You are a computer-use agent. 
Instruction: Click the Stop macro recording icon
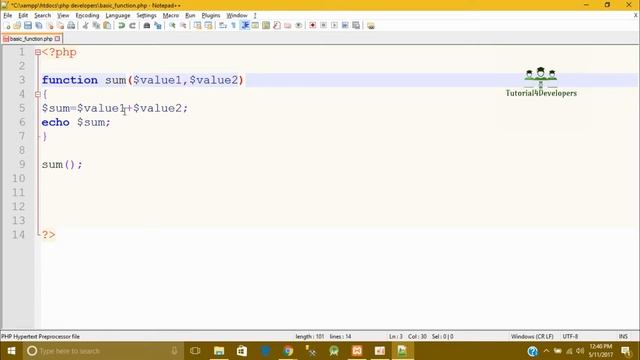[323, 26]
